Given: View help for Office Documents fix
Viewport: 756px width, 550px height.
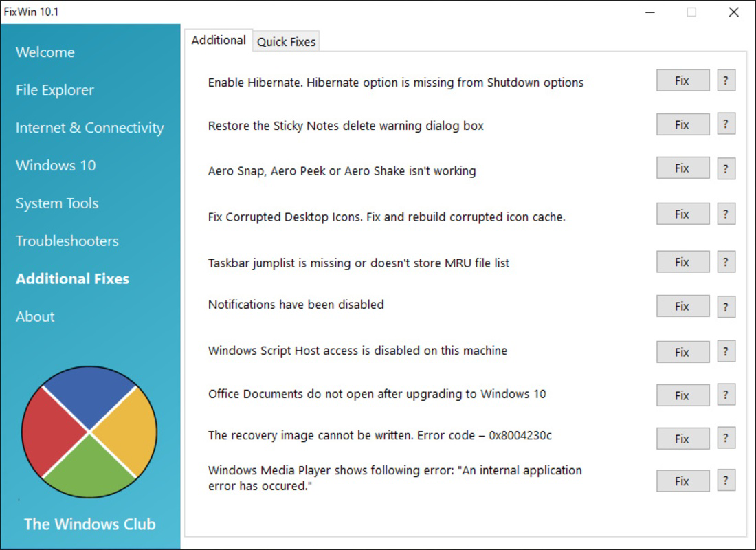Looking at the screenshot, I should point(726,395).
